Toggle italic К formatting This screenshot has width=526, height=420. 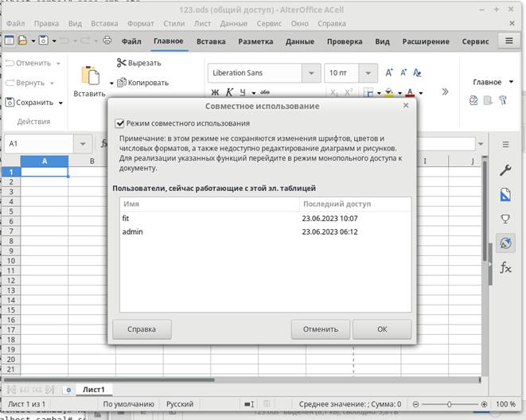point(229,92)
